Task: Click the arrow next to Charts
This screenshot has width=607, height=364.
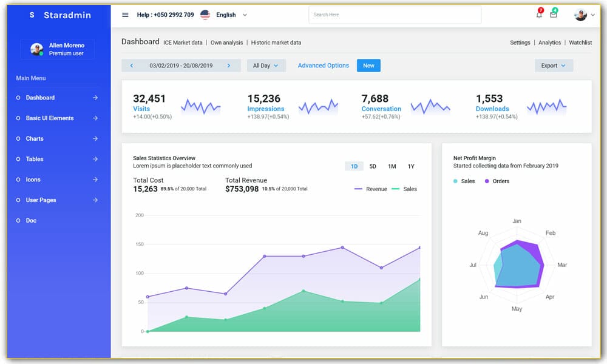Action: click(95, 139)
